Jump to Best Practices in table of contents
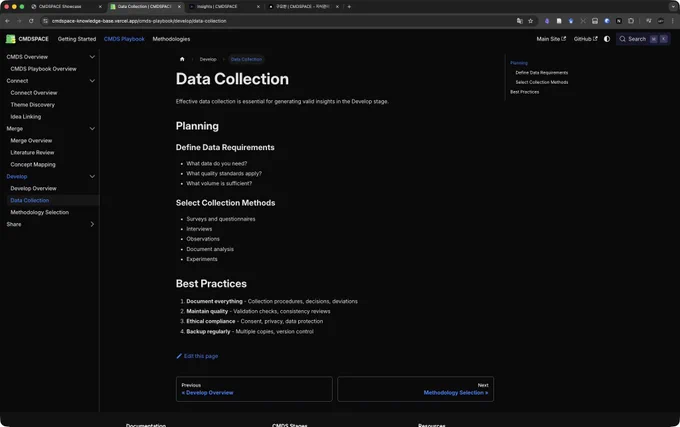 click(524, 92)
